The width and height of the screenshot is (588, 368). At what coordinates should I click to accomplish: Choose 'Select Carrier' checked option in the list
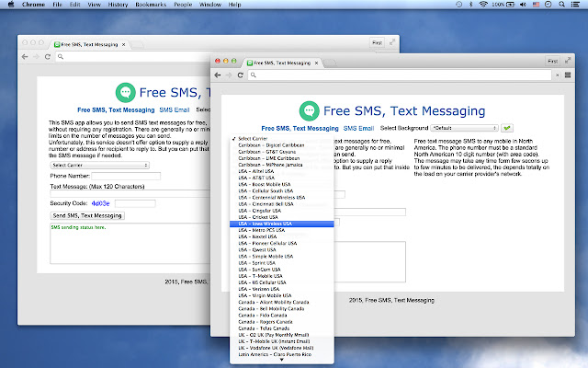(282, 139)
